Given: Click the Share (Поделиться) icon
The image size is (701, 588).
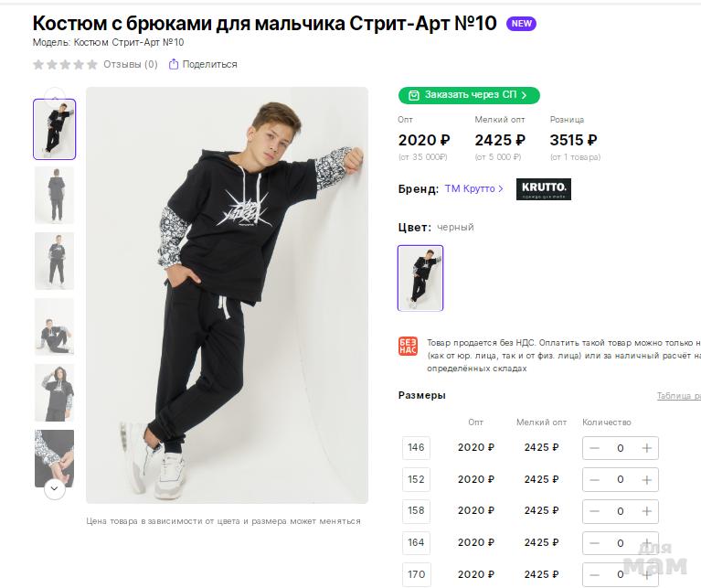Looking at the screenshot, I should point(174,64).
